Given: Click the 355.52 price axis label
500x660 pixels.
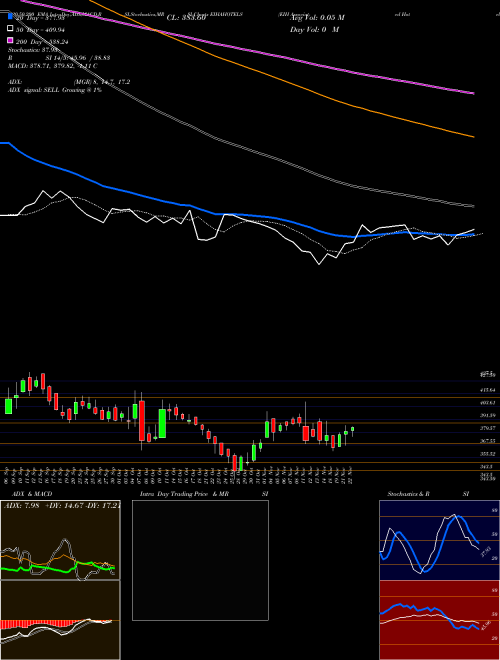Looking at the screenshot, I should [x=487, y=454].
